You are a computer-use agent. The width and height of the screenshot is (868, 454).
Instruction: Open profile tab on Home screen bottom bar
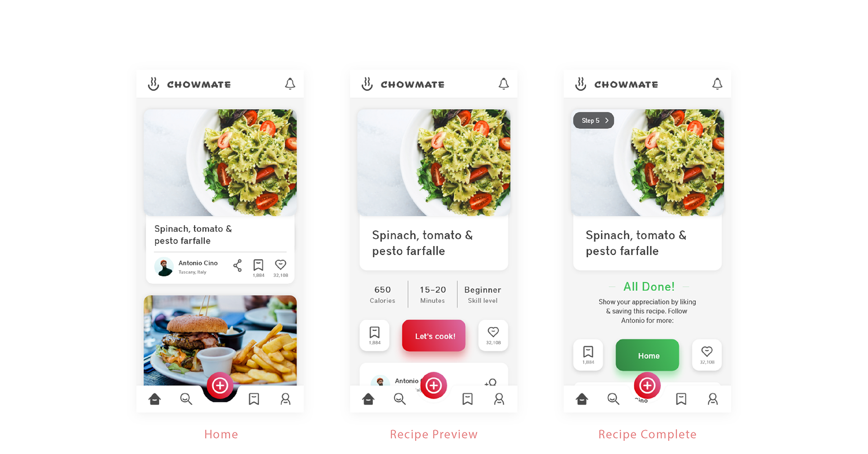click(285, 399)
